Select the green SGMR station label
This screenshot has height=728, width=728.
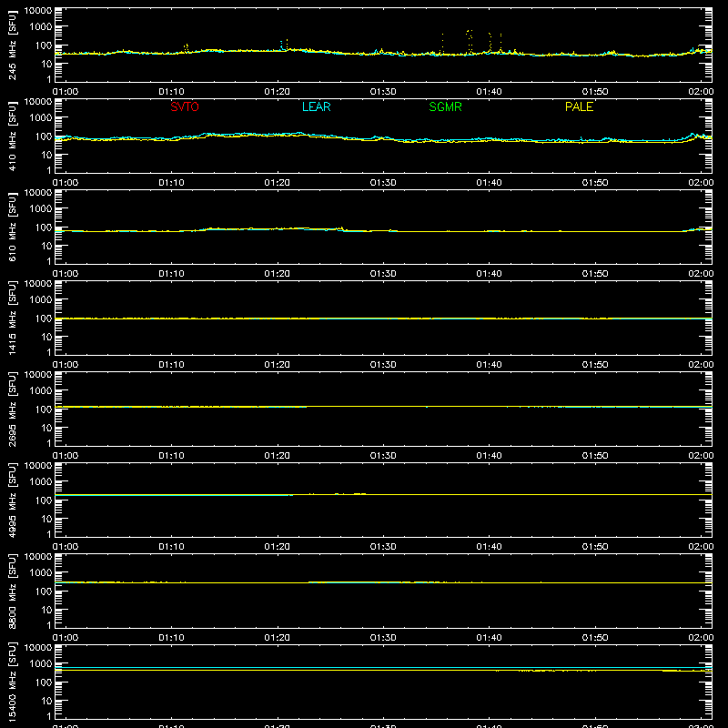[x=445, y=106]
